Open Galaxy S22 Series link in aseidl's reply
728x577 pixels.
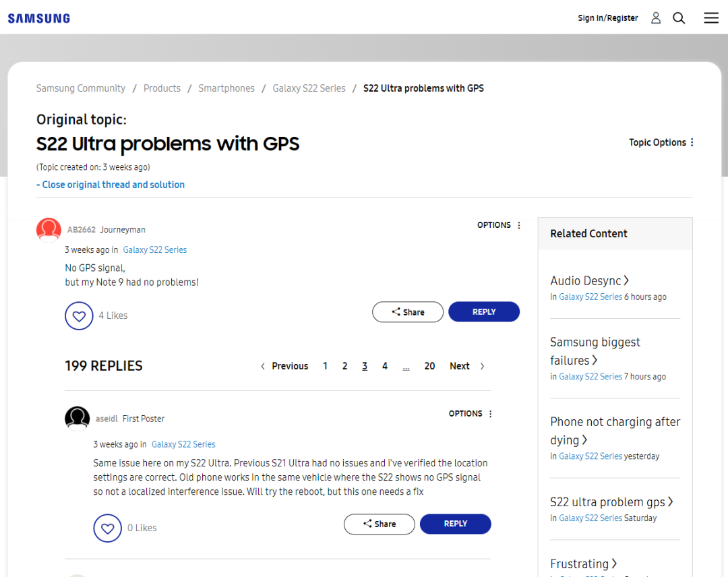coord(183,444)
